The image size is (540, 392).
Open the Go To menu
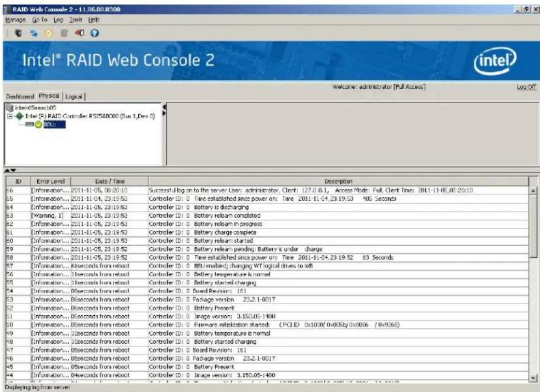click(x=40, y=20)
